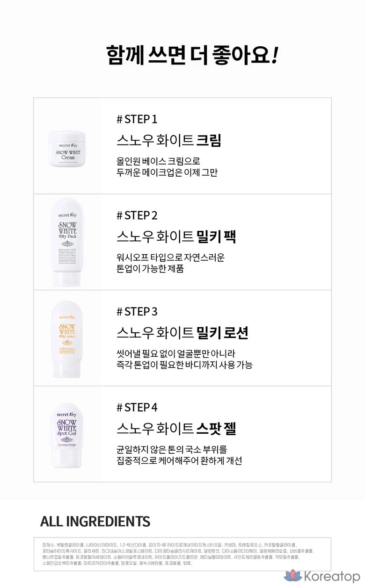365x588 pixels.
Task: Click the Snow White Cream jar image
Action: (68, 149)
